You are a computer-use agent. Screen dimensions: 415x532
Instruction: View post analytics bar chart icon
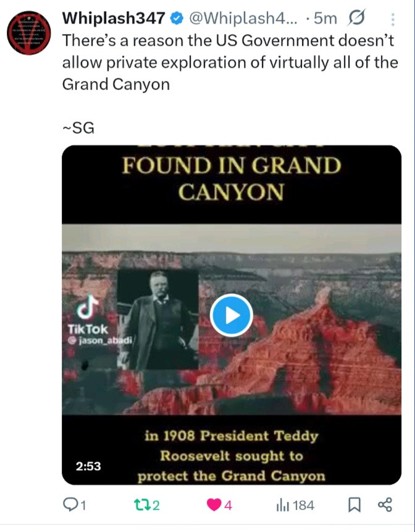pos(283,505)
